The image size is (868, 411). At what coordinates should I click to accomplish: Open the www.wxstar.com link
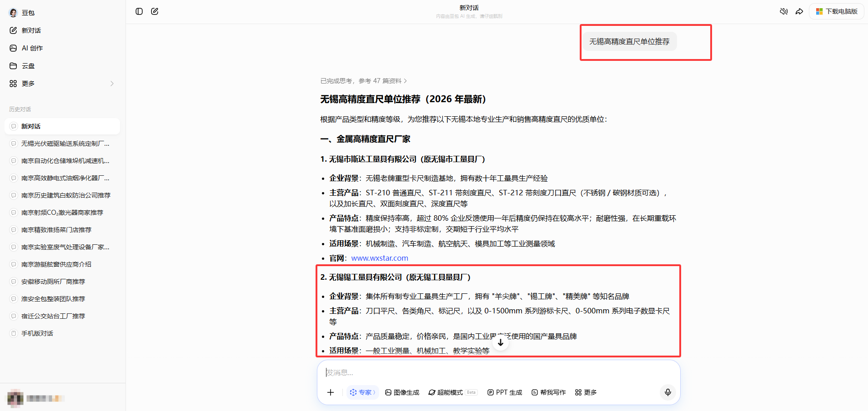click(380, 258)
